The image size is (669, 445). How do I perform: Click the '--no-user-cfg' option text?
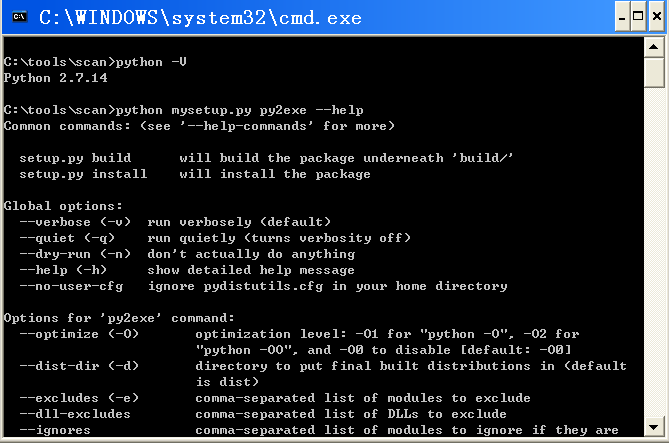pyautogui.click(x=71, y=286)
